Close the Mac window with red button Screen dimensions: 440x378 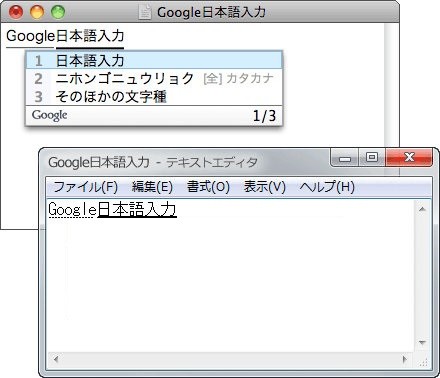[x=16, y=12]
